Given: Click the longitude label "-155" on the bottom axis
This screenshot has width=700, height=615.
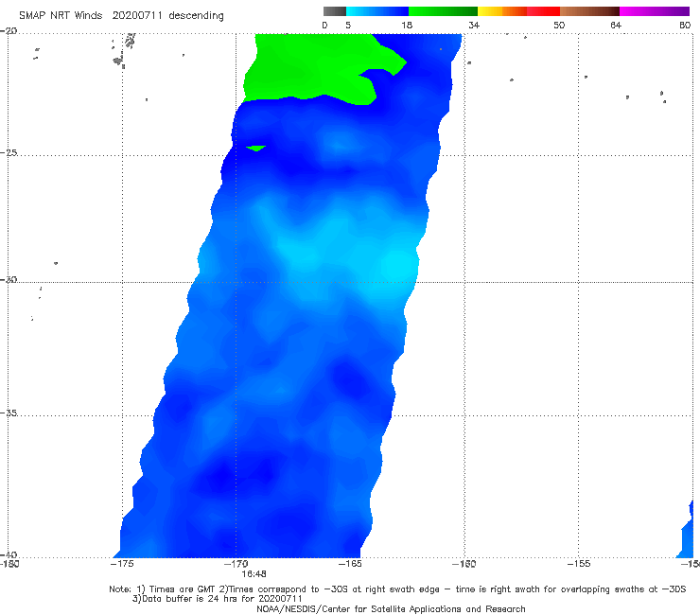Looking at the screenshot, I should (x=579, y=564).
